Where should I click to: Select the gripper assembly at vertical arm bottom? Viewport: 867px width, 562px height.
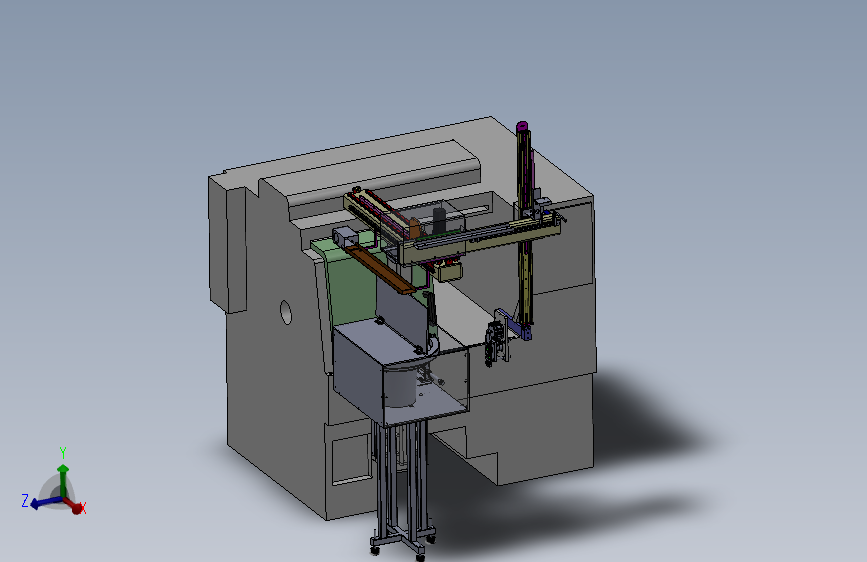pyautogui.click(x=497, y=337)
